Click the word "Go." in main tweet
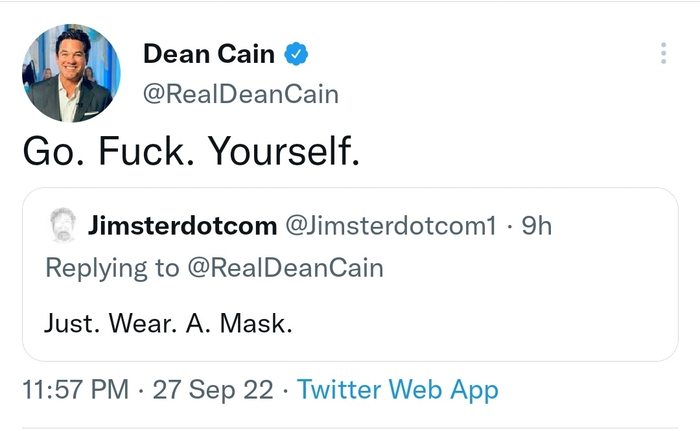700x431 pixels. tap(50, 151)
